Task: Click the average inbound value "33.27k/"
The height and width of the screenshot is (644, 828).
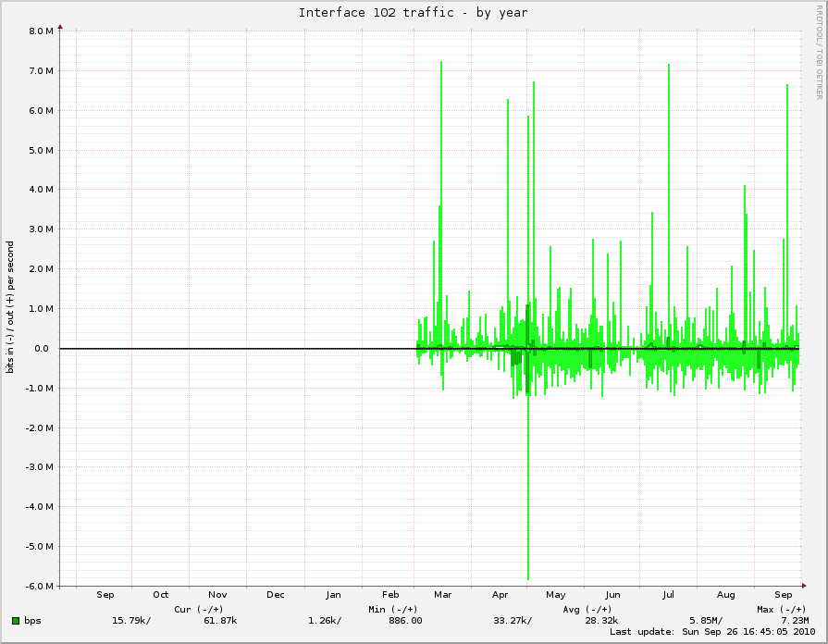Action: coord(513,621)
